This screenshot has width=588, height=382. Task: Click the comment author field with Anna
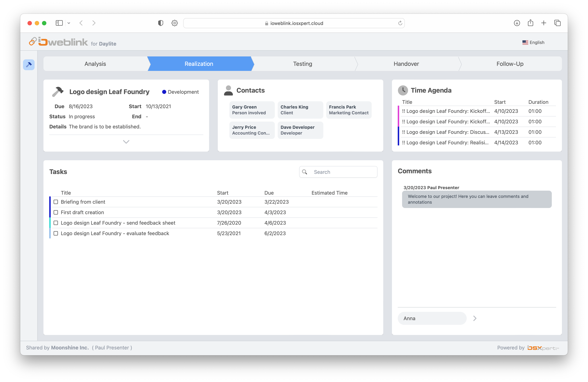pyautogui.click(x=432, y=318)
